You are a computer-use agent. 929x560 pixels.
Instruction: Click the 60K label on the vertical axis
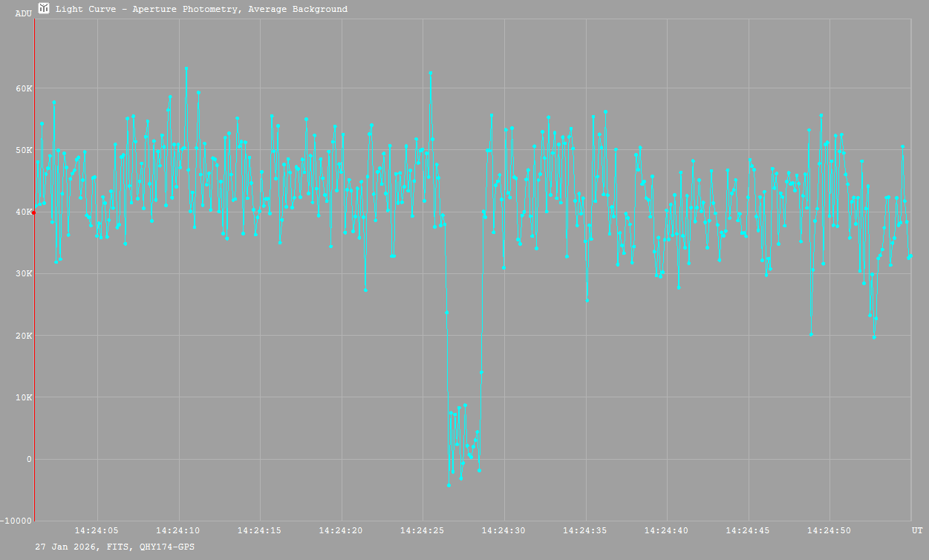click(x=24, y=88)
